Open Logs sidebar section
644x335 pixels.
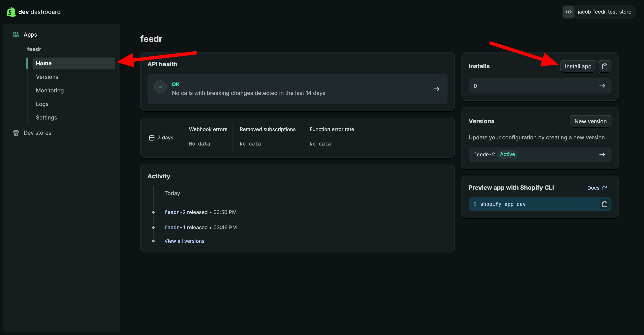pos(42,104)
